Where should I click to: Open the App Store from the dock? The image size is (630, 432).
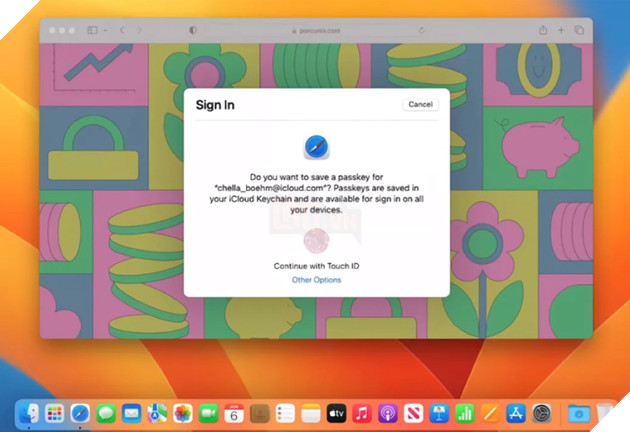[x=516, y=413]
